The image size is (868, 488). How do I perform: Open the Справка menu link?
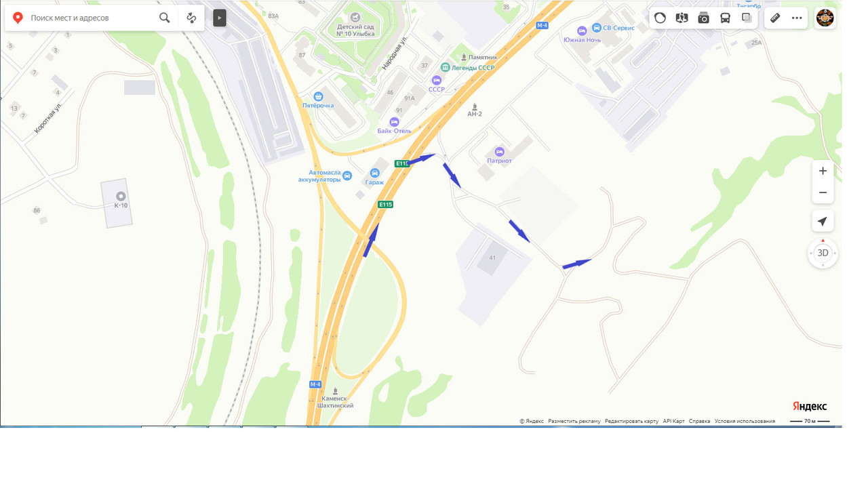[699, 421]
